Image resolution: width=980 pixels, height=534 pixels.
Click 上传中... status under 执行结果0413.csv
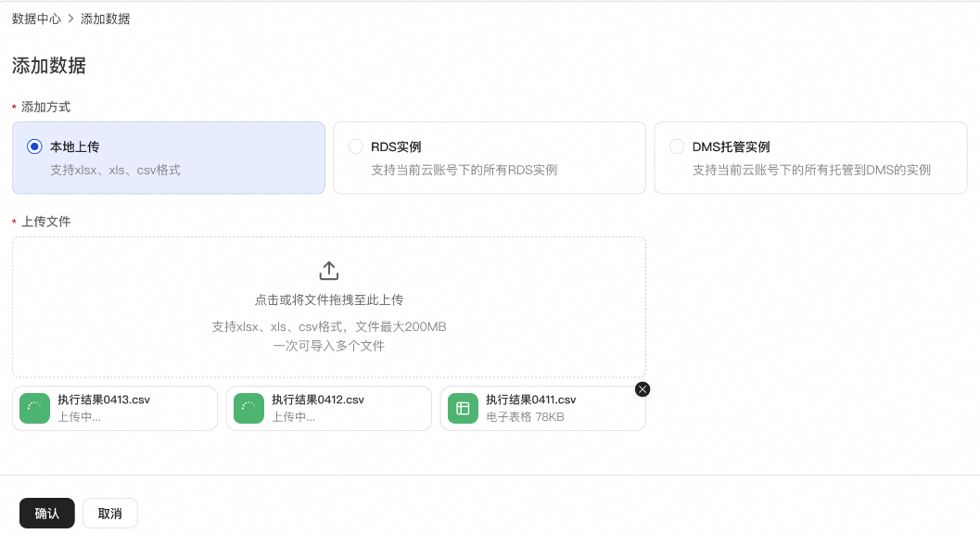(80, 417)
